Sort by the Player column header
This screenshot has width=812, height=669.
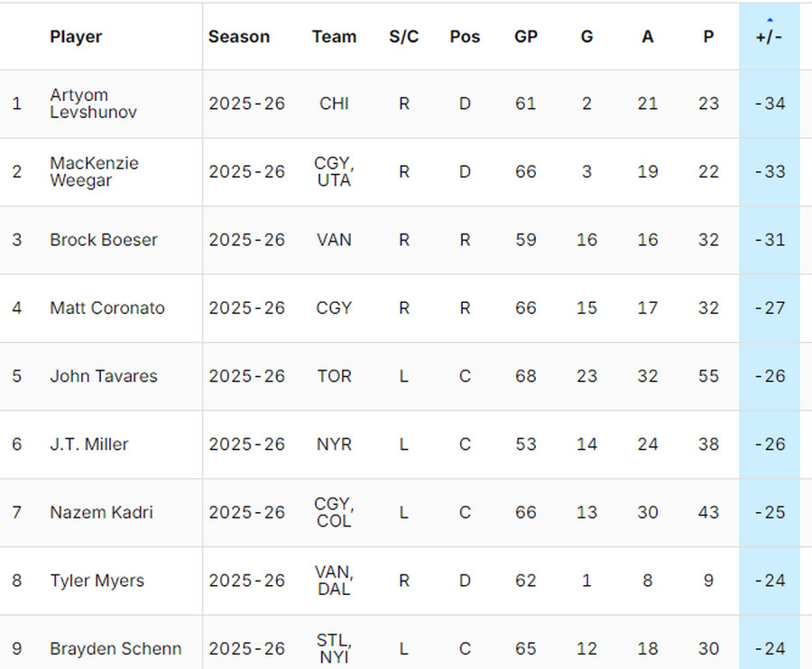coord(76,37)
